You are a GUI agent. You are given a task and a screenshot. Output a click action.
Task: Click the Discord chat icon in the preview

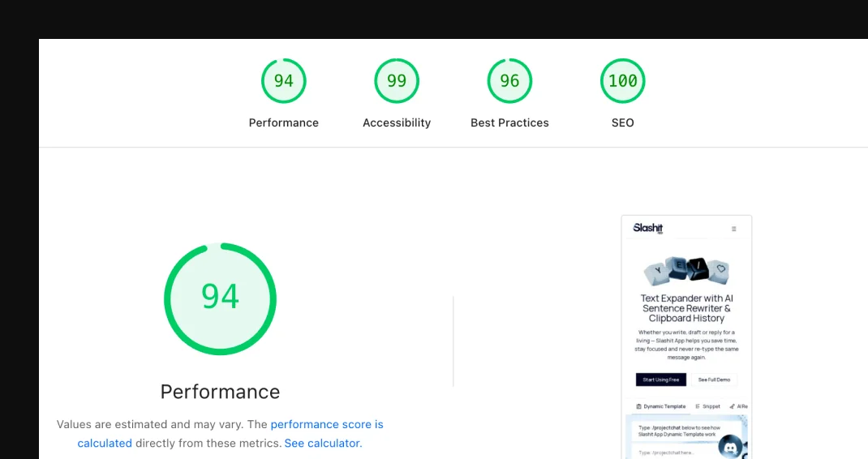(731, 448)
